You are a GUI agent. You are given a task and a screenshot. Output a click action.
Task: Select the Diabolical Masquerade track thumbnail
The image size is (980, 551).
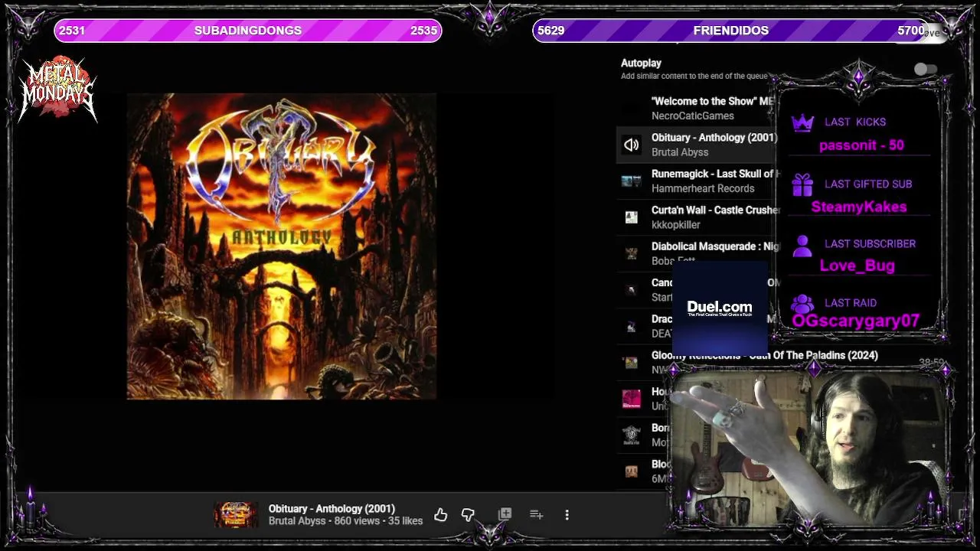point(631,253)
